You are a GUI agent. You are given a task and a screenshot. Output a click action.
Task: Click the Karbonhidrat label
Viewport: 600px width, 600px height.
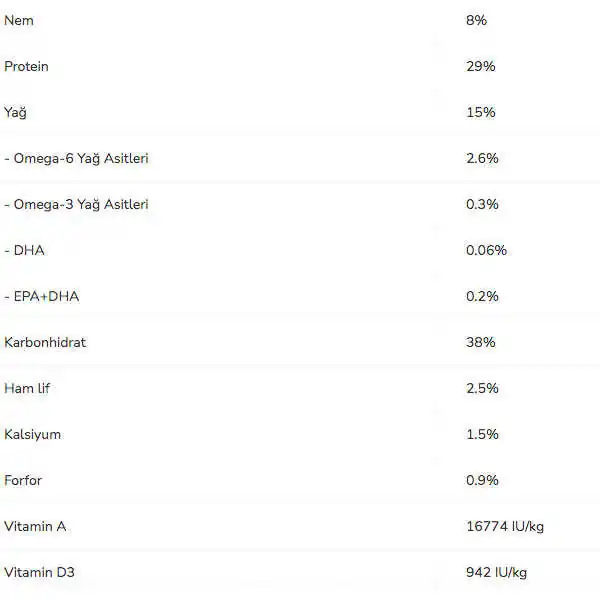pos(45,342)
